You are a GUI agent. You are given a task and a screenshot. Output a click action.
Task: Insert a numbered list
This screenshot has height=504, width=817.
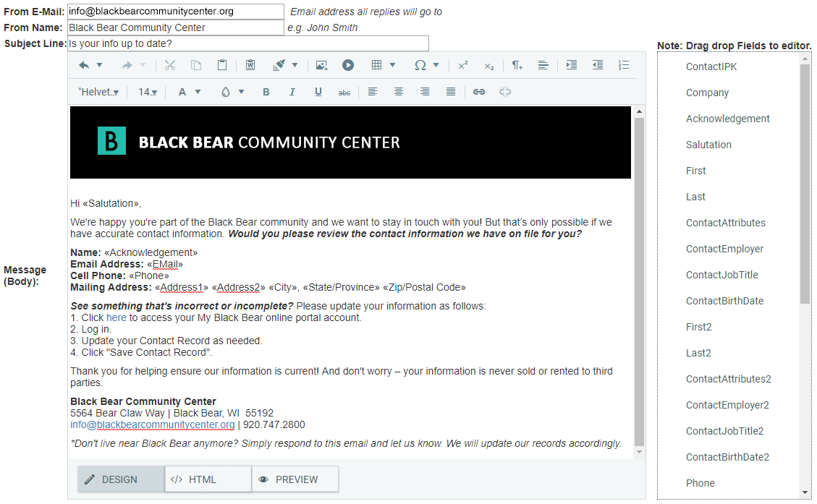click(624, 65)
